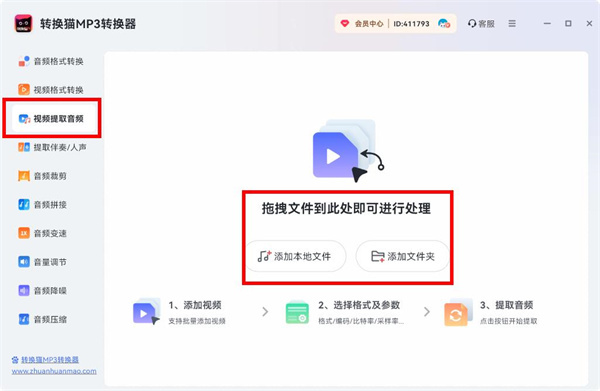Screen dimensions: 600x391
Task: Click the chevron between steps 2 and 3
Action: [427, 312]
